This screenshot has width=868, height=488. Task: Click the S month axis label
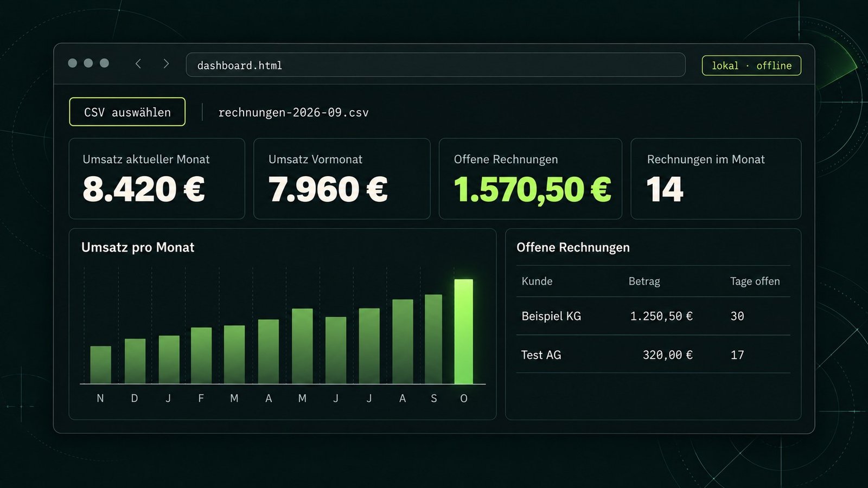[x=433, y=399]
